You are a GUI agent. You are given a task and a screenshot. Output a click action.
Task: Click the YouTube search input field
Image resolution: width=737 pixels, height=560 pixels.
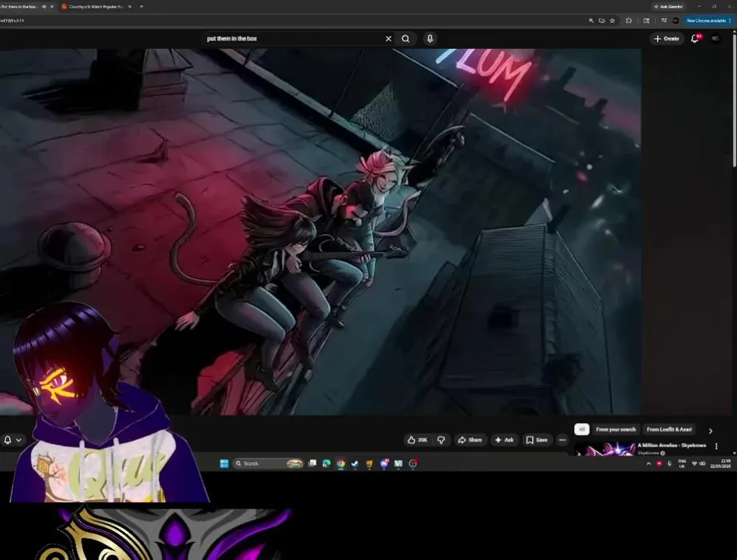[x=292, y=39]
